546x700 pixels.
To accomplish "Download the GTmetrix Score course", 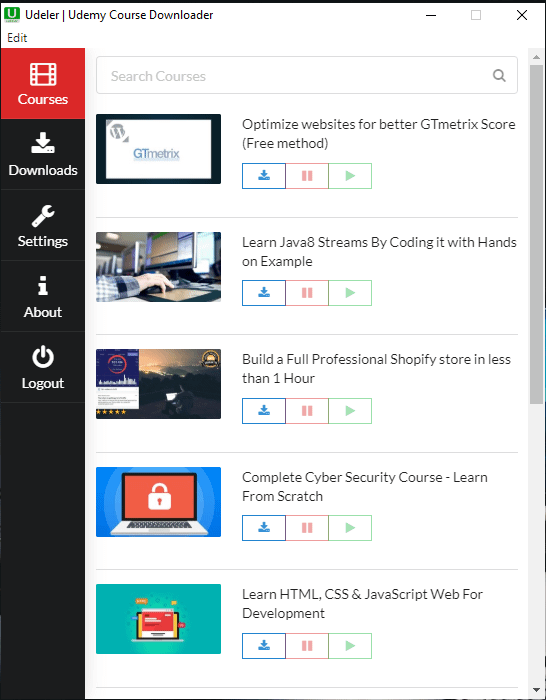I will (264, 176).
